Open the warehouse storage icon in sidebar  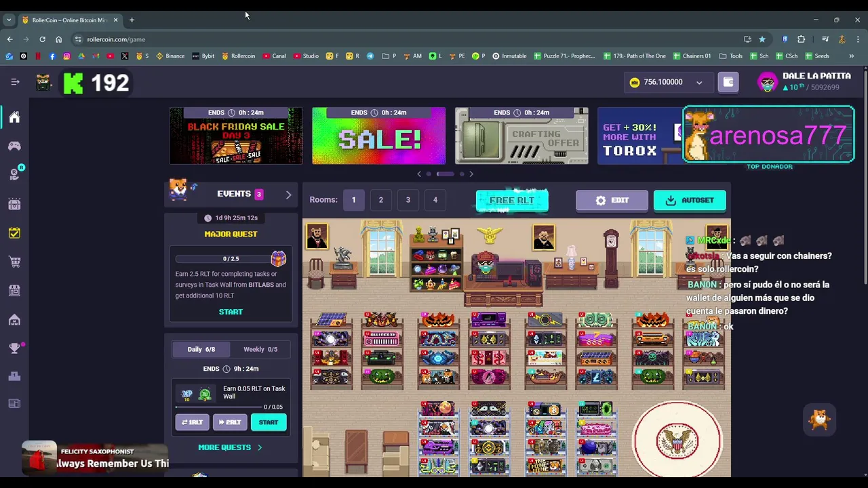14,319
